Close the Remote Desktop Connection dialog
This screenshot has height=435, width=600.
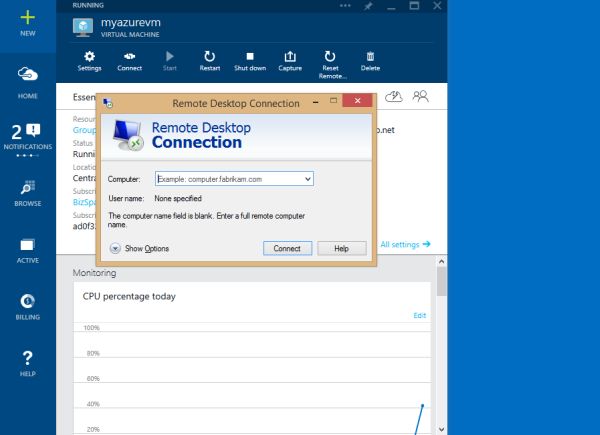(357, 100)
